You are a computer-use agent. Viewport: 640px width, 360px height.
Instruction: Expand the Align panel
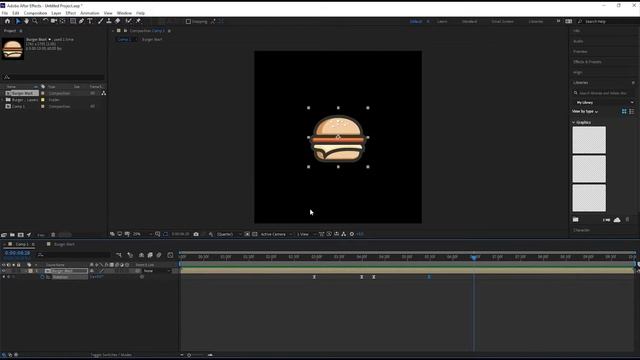pos(578,72)
